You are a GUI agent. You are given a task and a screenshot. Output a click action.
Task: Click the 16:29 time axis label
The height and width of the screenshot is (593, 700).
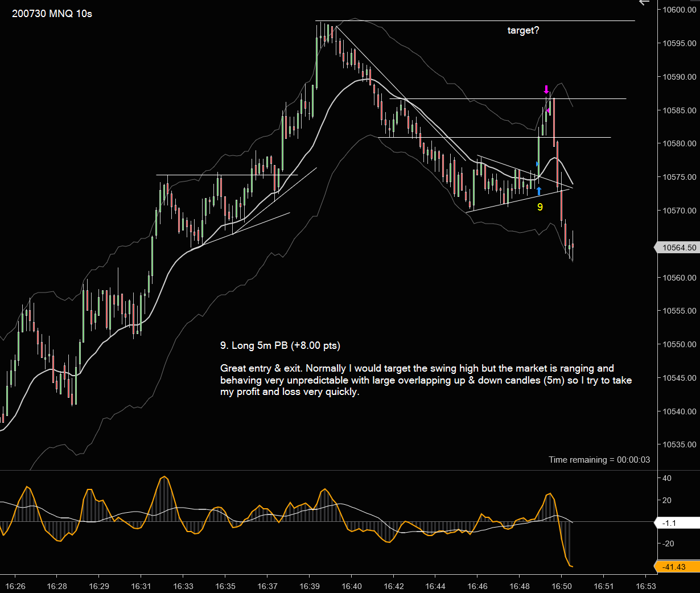coord(99,586)
